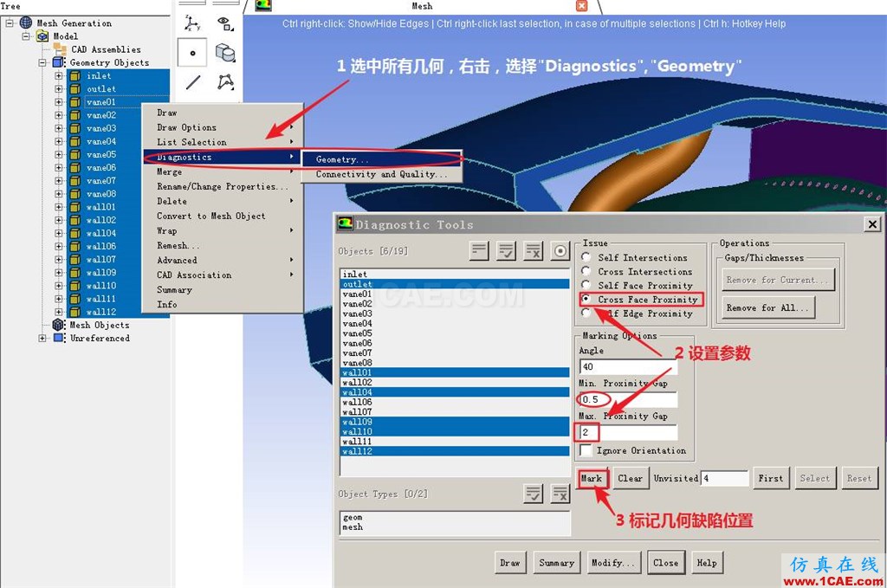This screenshot has width=887, height=588.
Task: Click Remove for Current... button
Action: (780, 280)
